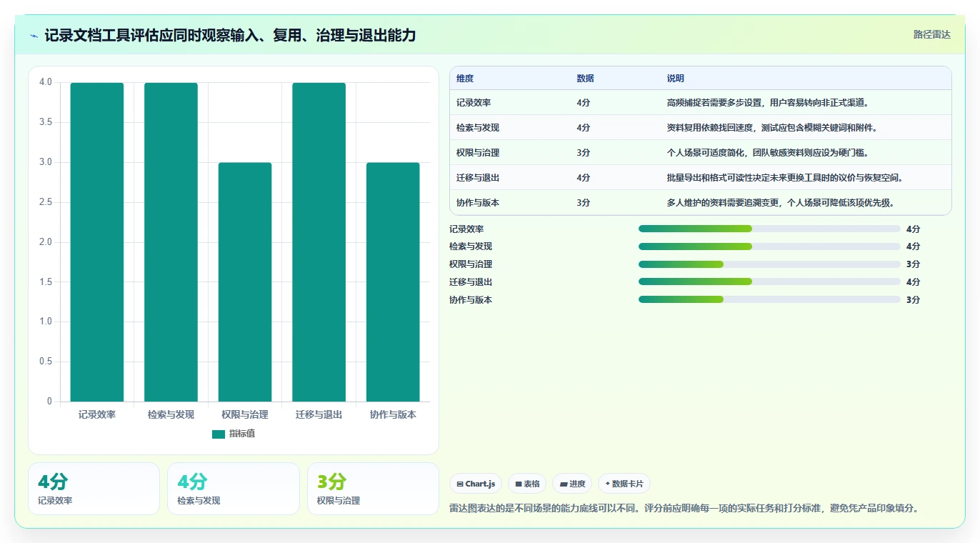Click the 记录效率 x-axis label under chart
The height and width of the screenshot is (543, 980).
(x=97, y=414)
